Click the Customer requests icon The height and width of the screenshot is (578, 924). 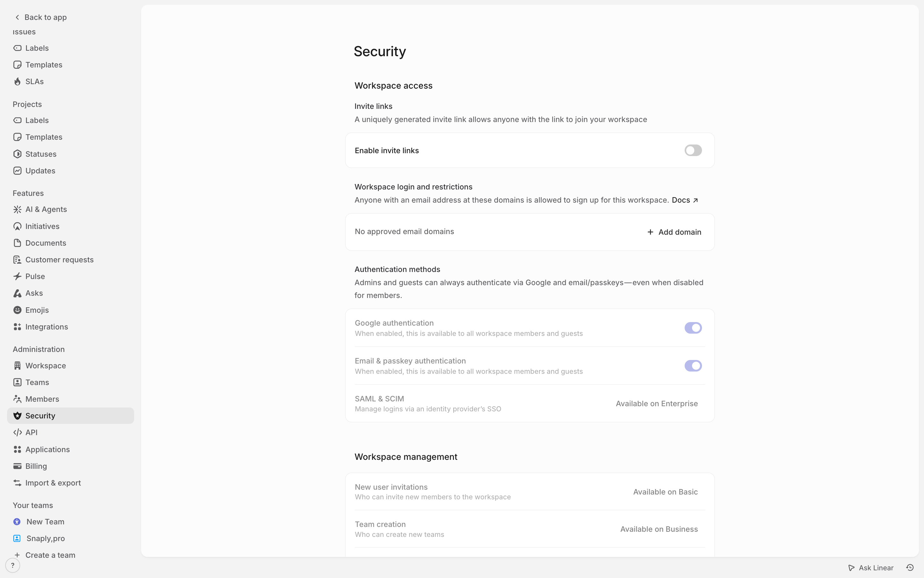[17, 260]
